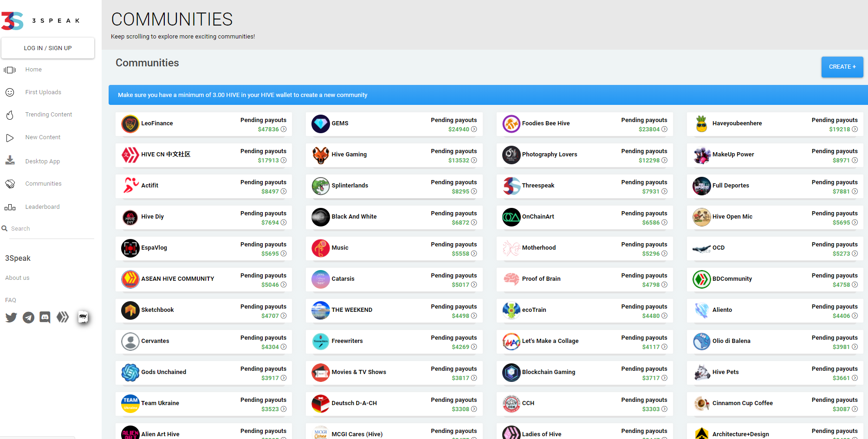This screenshot has width=868, height=439.
Task: Click arrow icon beside GEMS $24940
Action: click(474, 129)
